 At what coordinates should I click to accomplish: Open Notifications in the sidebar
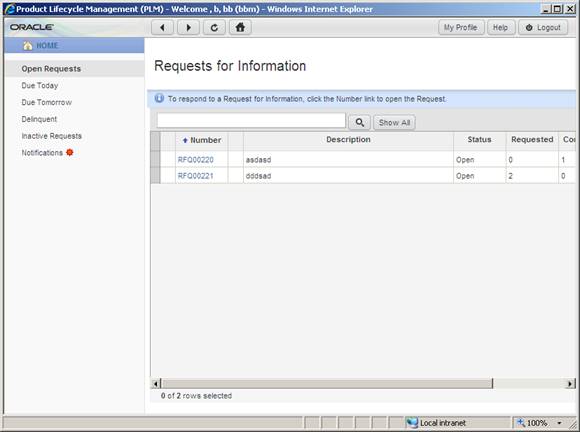click(42, 153)
